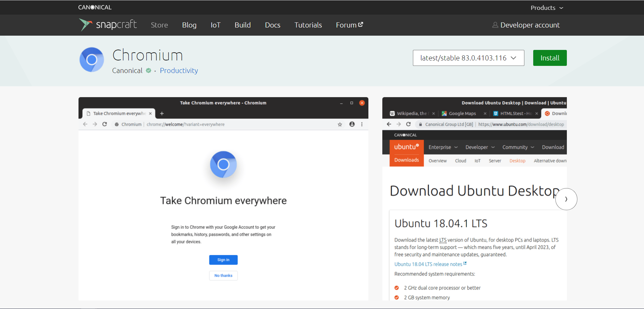The image size is (644, 309).
Task: Open the IoT navigation item
Action: click(x=215, y=25)
